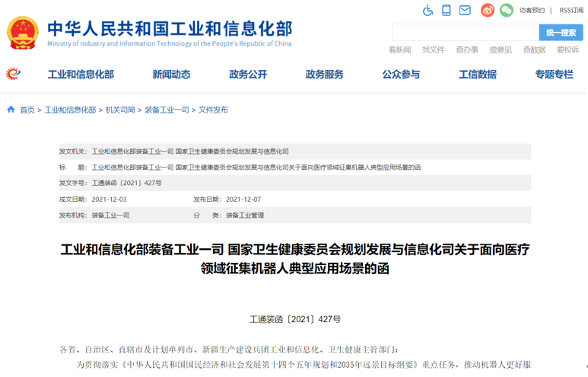Click 装备工业一司 in the breadcrumb
Image resolution: width=588 pixels, height=377 pixels.
point(167,110)
